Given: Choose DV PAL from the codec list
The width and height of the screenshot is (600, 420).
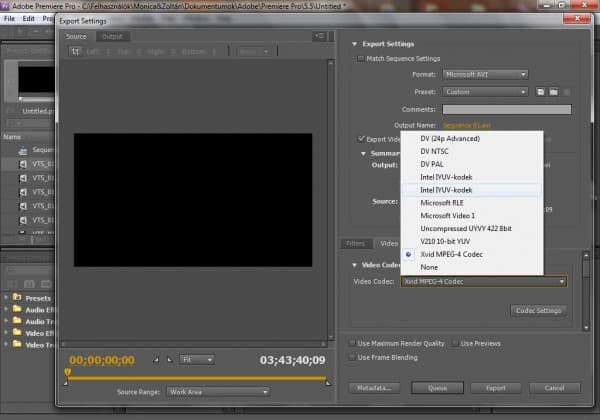Looking at the screenshot, I should [432, 163].
